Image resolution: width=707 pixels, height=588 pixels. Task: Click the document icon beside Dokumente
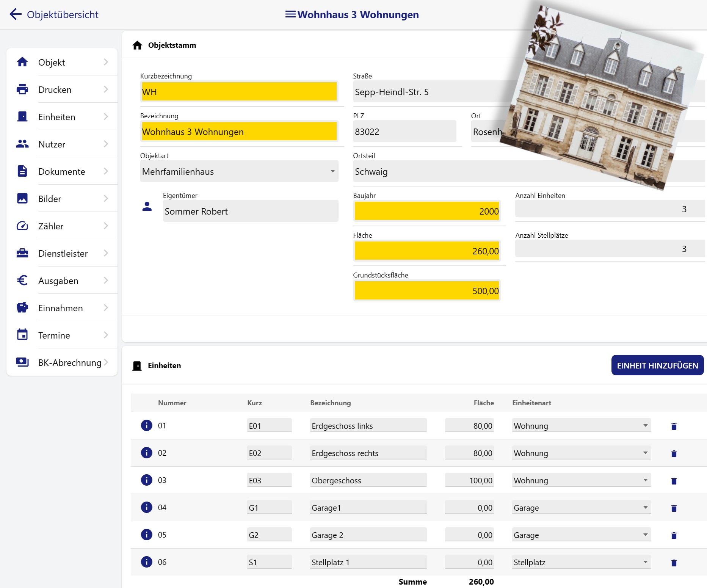(x=22, y=171)
